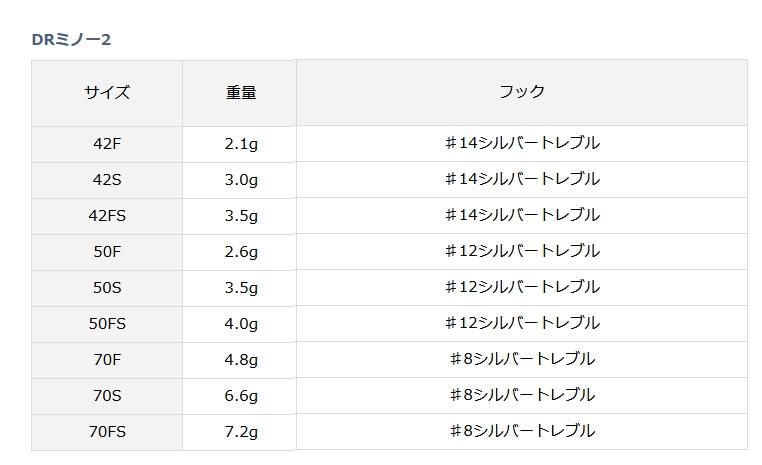Select the 70S size cell
762x465 pixels.
coord(107,395)
